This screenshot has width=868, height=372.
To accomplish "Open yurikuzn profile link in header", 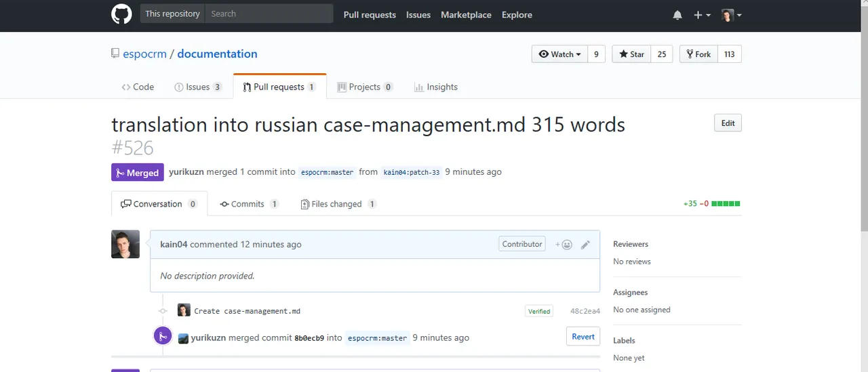I will 186,172.
